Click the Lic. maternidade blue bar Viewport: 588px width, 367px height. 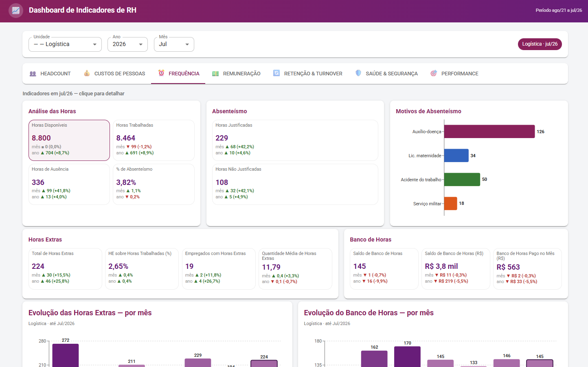coord(456,156)
